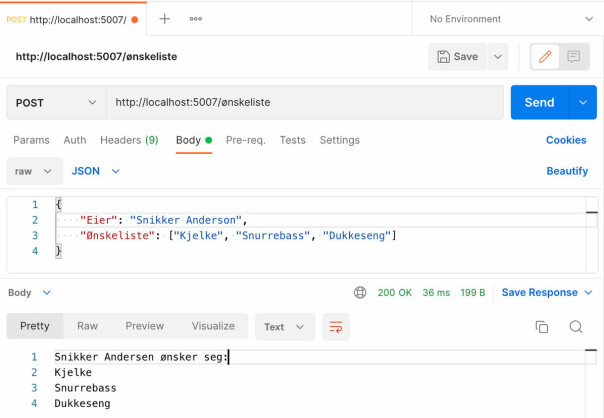Click response line "Kjelke"
The height and width of the screenshot is (418, 604).
(x=73, y=373)
